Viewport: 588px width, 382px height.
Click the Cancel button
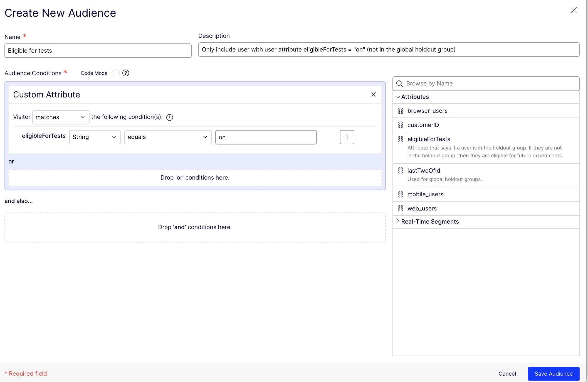point(507,374)
